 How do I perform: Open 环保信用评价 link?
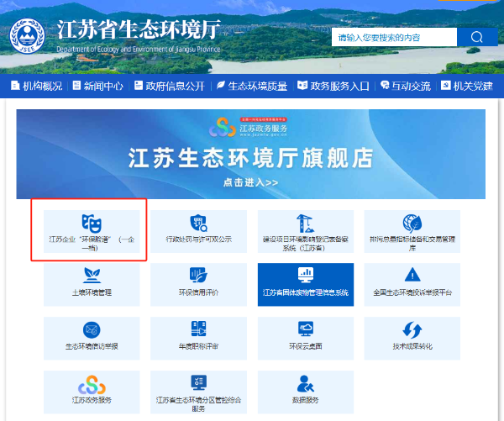[x=198, y=285]
